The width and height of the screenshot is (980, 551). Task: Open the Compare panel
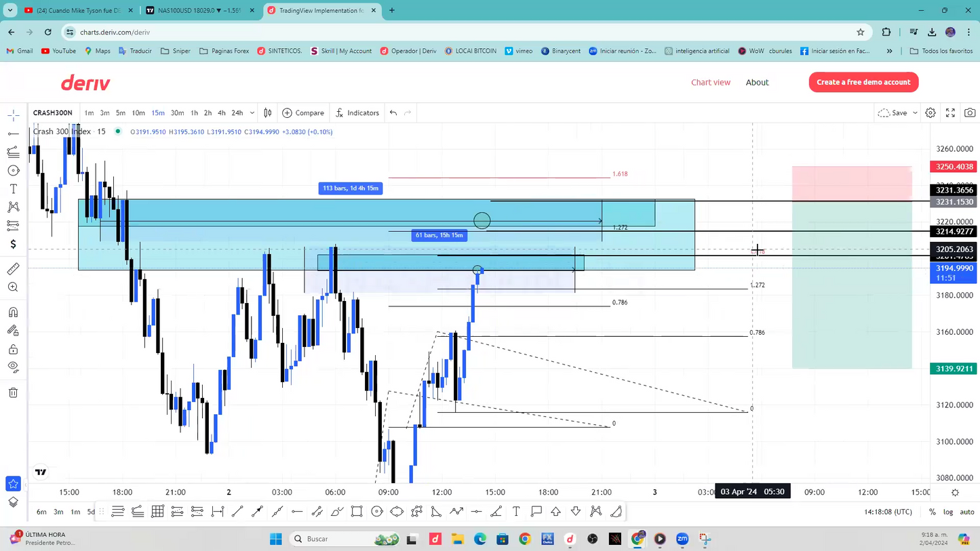303,113
